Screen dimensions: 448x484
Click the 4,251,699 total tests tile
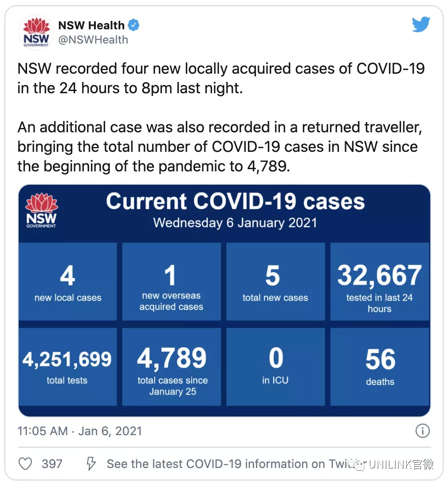point(68,367)
